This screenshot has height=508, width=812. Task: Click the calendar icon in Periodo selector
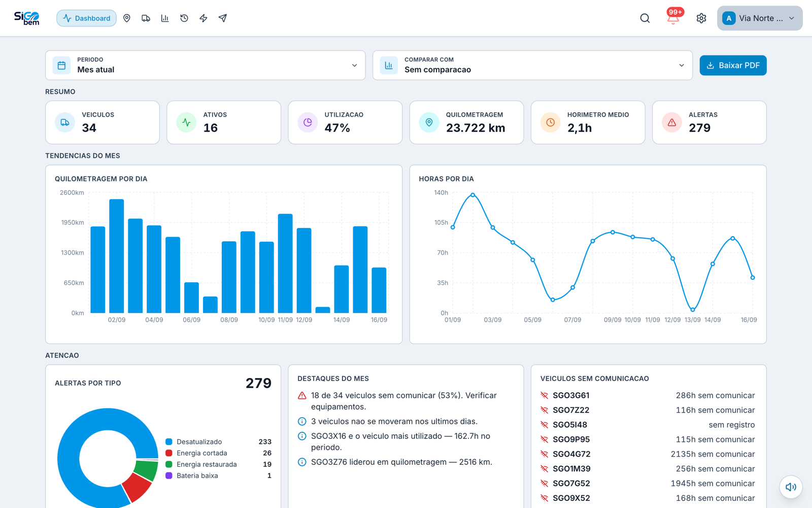pyautogui.click(x=61, y=65)
